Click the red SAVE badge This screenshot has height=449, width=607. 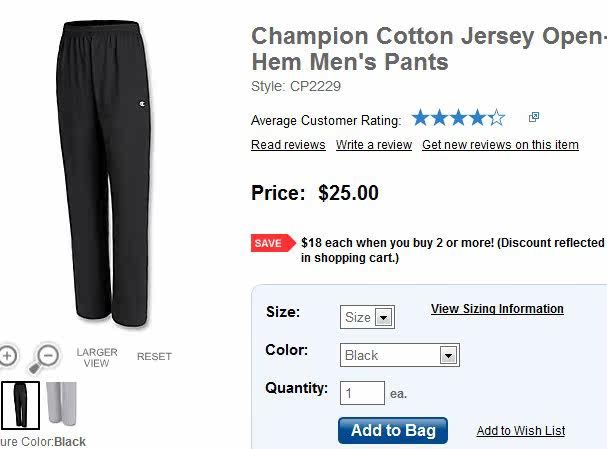[268, 243]
